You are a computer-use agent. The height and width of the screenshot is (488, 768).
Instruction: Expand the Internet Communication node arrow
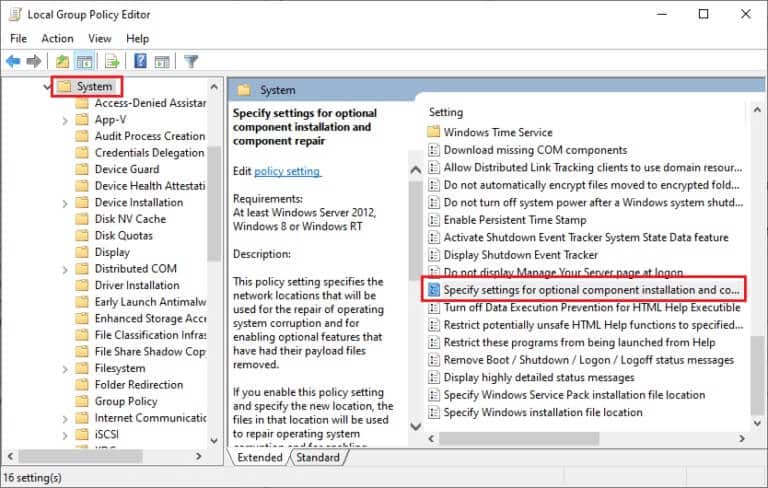[65, 418]
